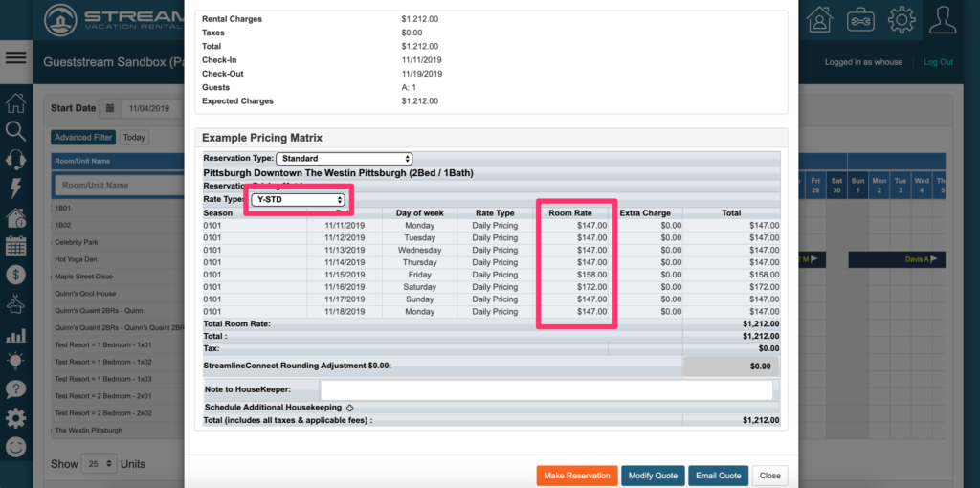The height and width of the screenshot is (488, 980).
Task: Open the housekeeping house icon
Action: [x=15, y=304]
